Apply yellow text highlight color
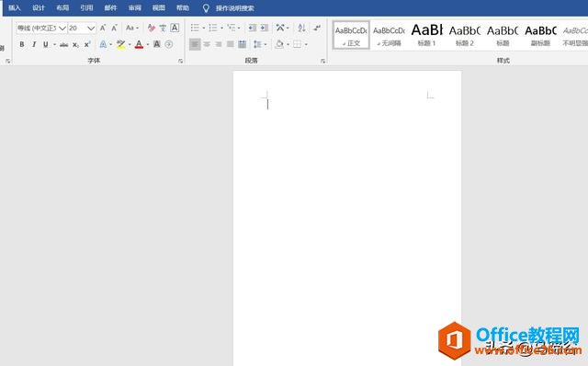This screenshot has width=588, height=366. (x=120, y=44)
